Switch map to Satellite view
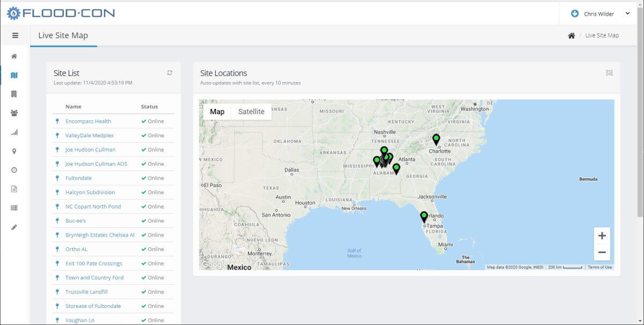 pos(251,112)
